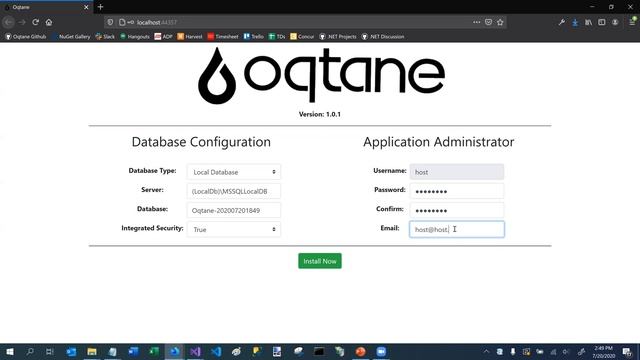Open the tracking protection shield icon
Viewport: 640px width, 360px height.
tap(110, 22)
